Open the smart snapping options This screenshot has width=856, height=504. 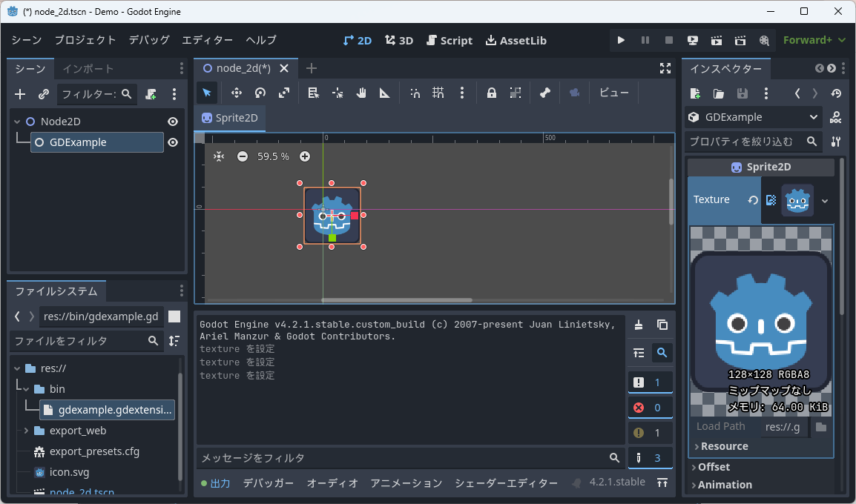click(x=415, y=93)
